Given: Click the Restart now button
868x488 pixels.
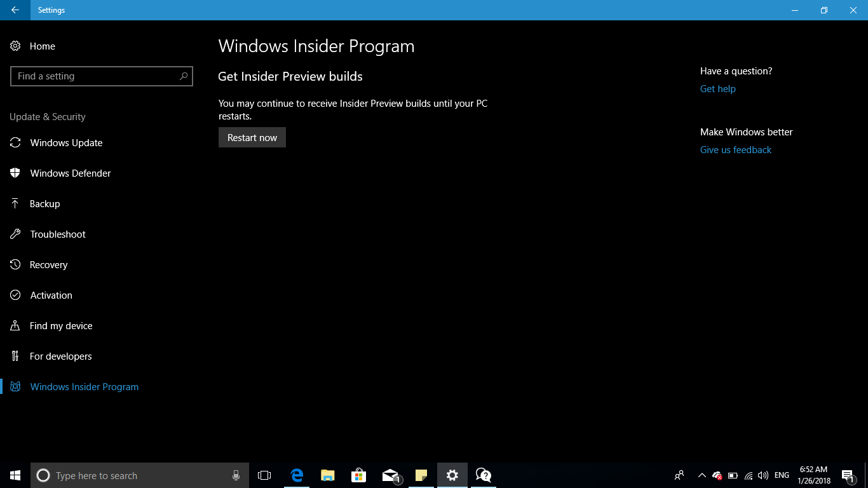Looking at the screenshot, I should [x=252, y=137].
